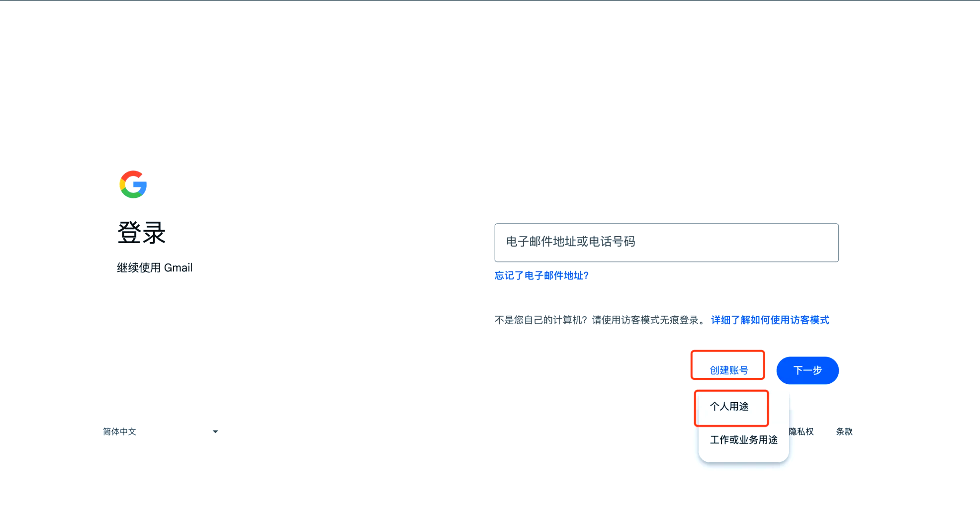Select 个人用途 from the account menu
The height and width of the screenshot is (522, 980).
point(729,407)
